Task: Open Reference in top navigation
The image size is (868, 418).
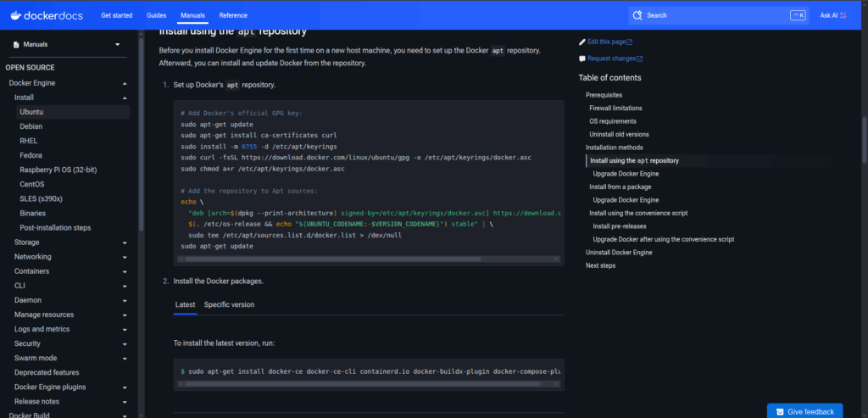Action: pos(233,15)
